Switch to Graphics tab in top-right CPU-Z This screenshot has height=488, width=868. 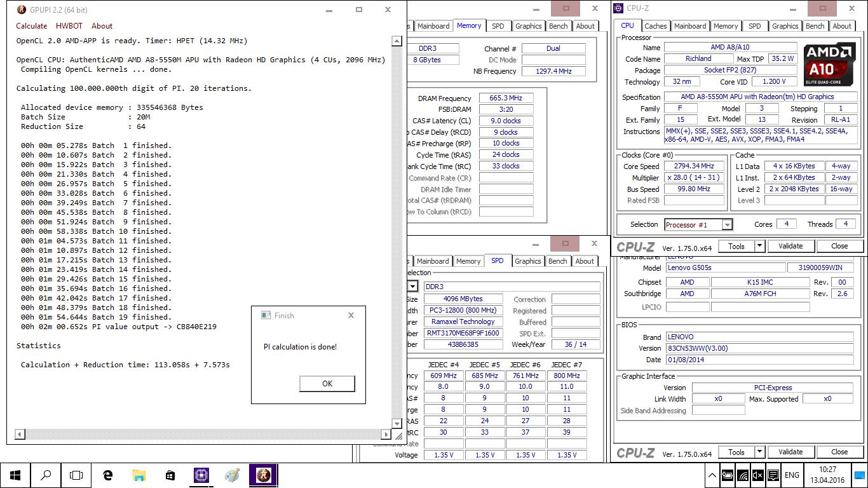[785, 26]
